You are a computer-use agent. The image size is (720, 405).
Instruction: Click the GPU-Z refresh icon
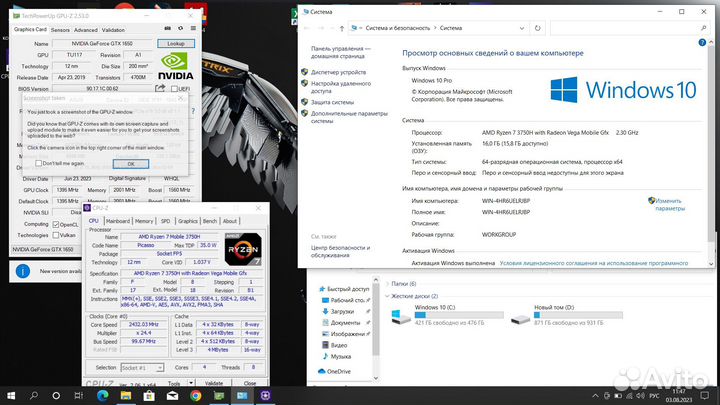coord(180,28)
